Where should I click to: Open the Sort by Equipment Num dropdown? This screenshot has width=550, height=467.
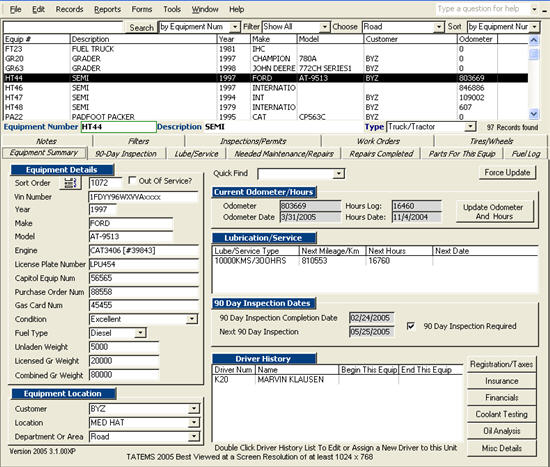tap(534, 27)
